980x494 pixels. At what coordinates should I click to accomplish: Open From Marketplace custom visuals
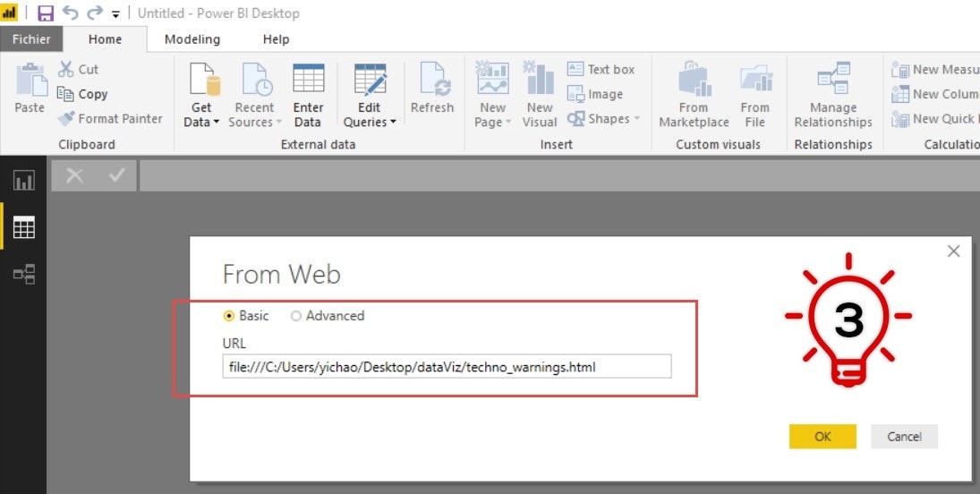(x=694, y=81)
